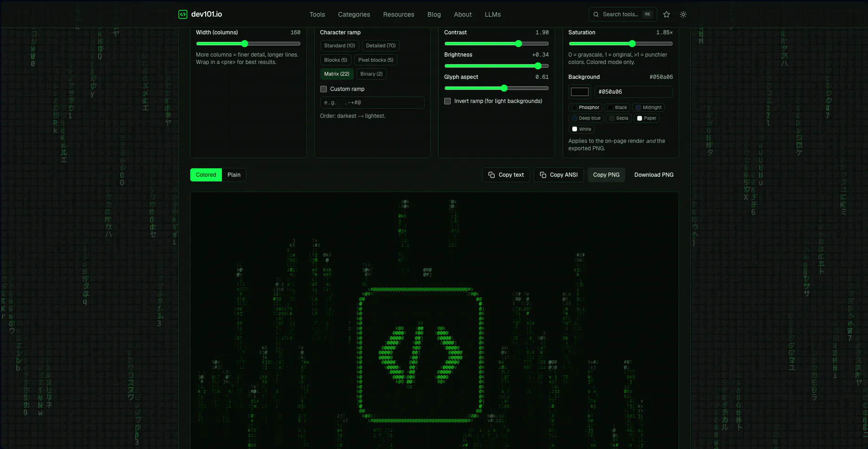Adjust the Width (columns) slider
This screenshot has height=449, width=868.
(248, 44)
